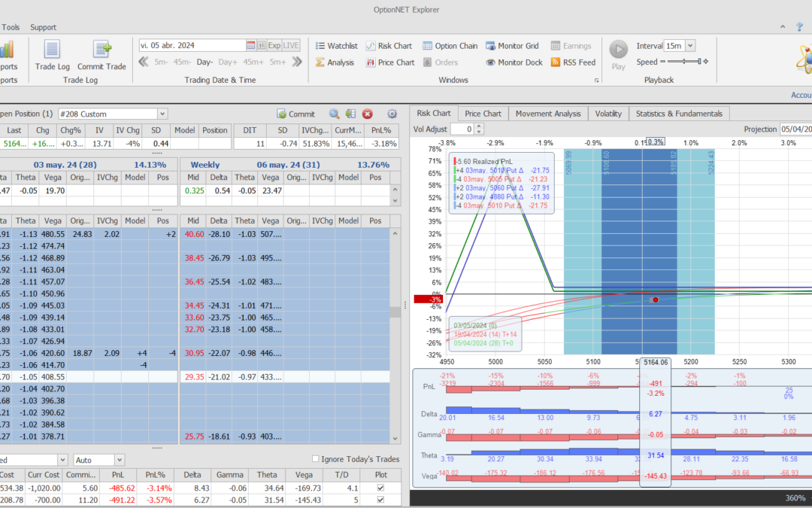This screenshot has width=812, height=508.
Task: Open the Option Chain window
Action: 450,46
